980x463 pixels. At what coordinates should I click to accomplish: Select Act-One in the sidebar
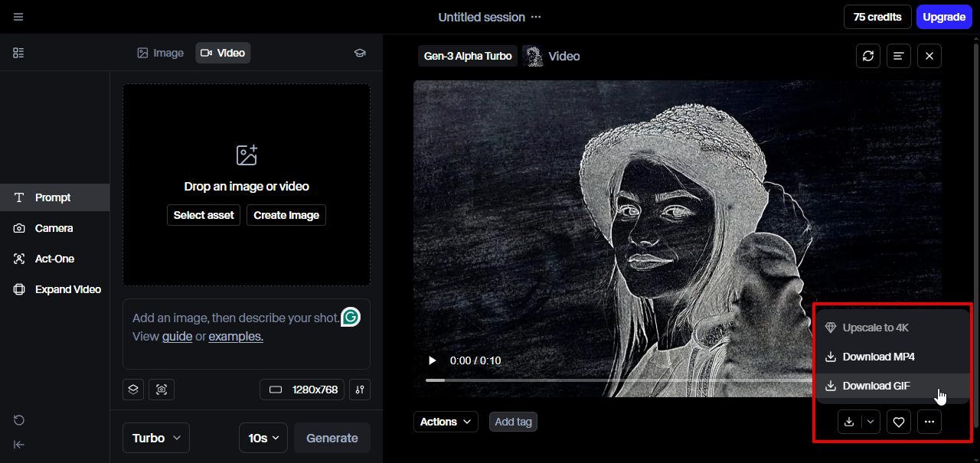[54, 259]
